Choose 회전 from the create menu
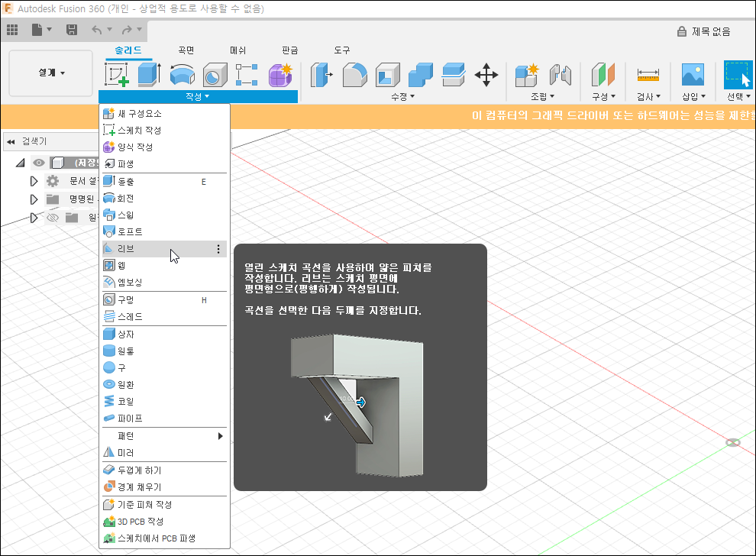The width and height of the screenshot is (756, 556). pos(164,199)
